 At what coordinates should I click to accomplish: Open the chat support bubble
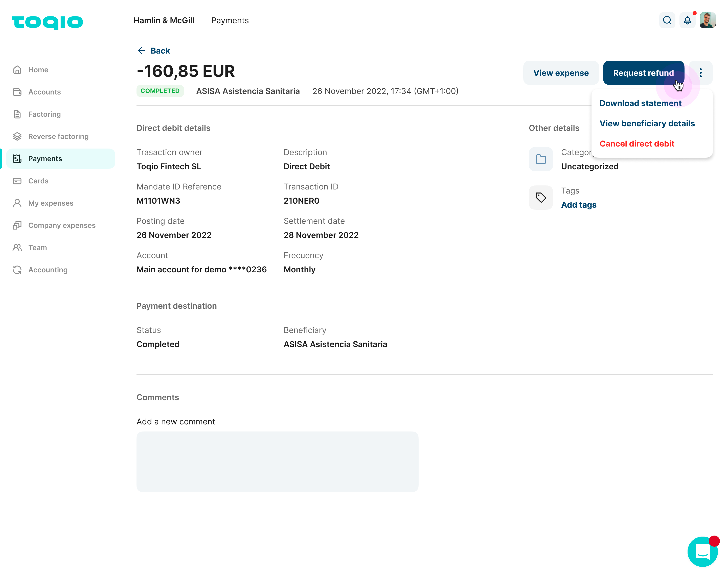point(702,551)
